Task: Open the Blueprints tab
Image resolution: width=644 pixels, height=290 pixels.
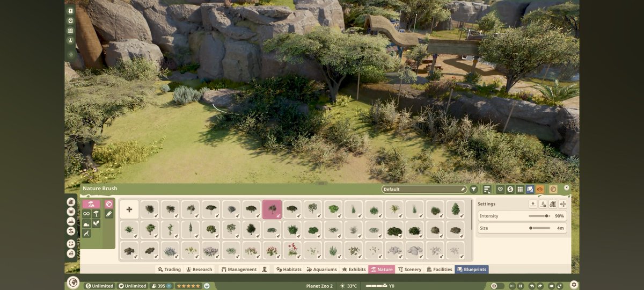Action: (x=472, y=270)
